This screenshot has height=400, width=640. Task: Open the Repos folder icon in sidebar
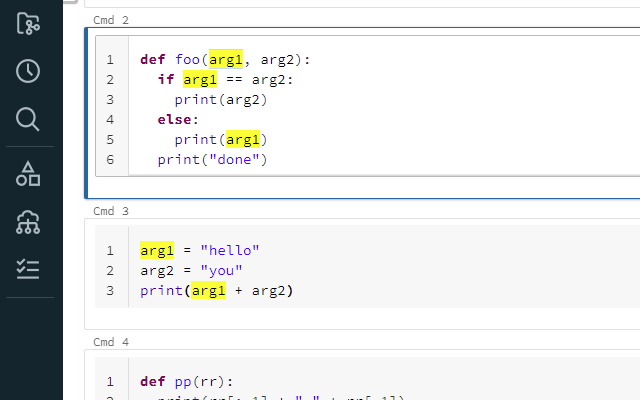point(28,23)
